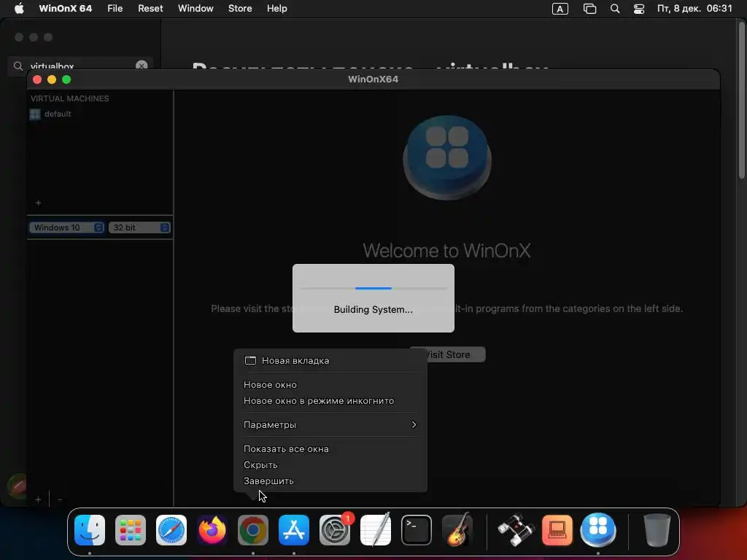Image resolution: width=747 pixels, height=560 pixels.
Task: Open GarageBand guitar icon in Dock
Action: (457, 530)
